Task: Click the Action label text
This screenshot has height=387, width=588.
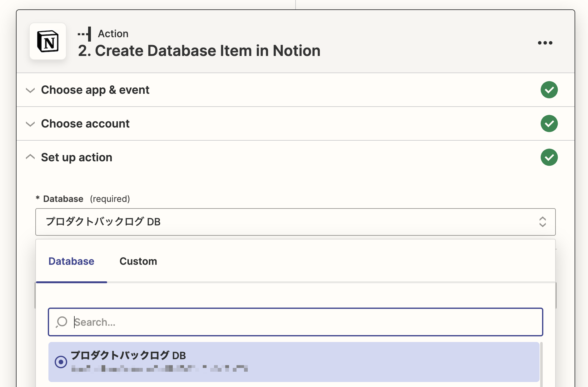Action: point(113,34)
